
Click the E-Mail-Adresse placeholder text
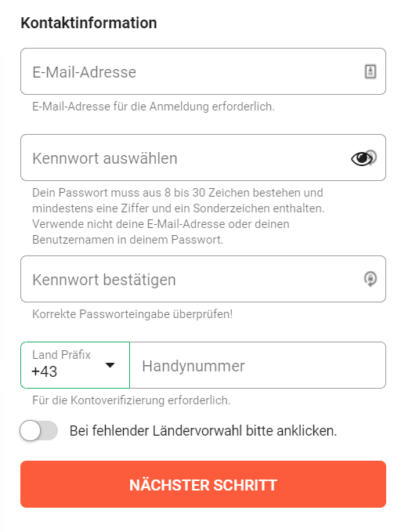click(x=84, y=72)
